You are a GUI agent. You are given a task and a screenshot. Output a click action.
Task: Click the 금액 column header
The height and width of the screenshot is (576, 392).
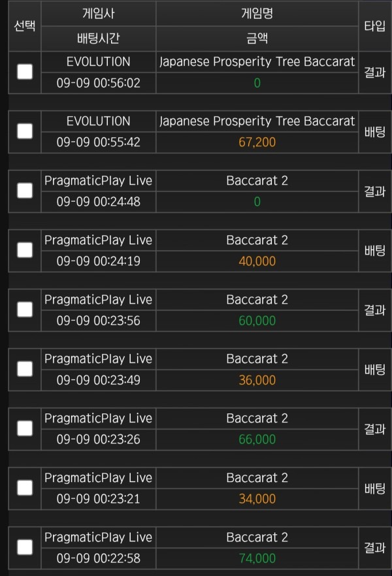tap(257, 39)
